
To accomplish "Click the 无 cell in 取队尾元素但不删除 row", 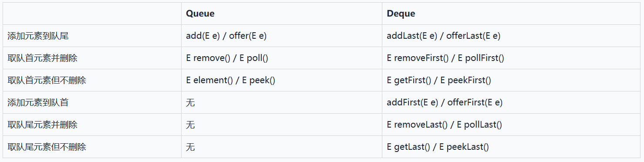I will point(282,147).
